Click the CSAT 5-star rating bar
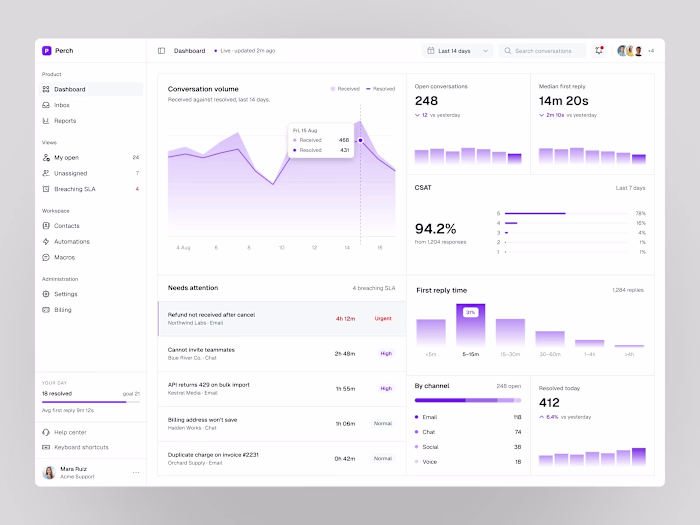Screen dimensions: 700x525 click(x=566, y=213)
